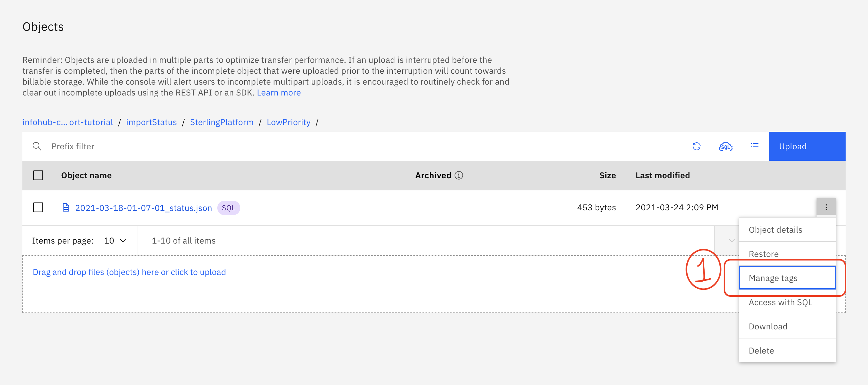
Task: Check the select-all objects checkbox
Action: pyautogui.click(x=38, y=175)
